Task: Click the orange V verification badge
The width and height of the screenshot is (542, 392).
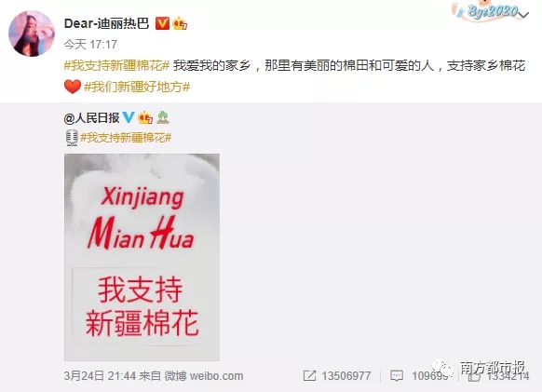Action: (162, 23)
